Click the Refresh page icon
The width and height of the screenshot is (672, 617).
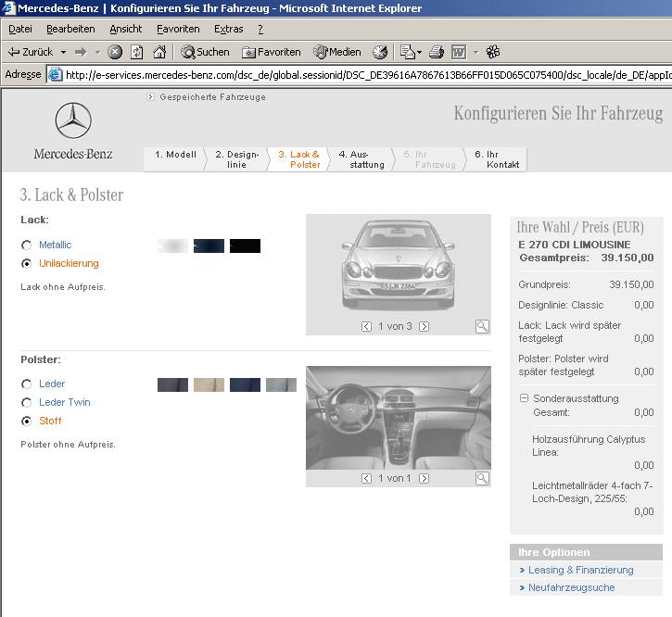(x=137, y=52)
